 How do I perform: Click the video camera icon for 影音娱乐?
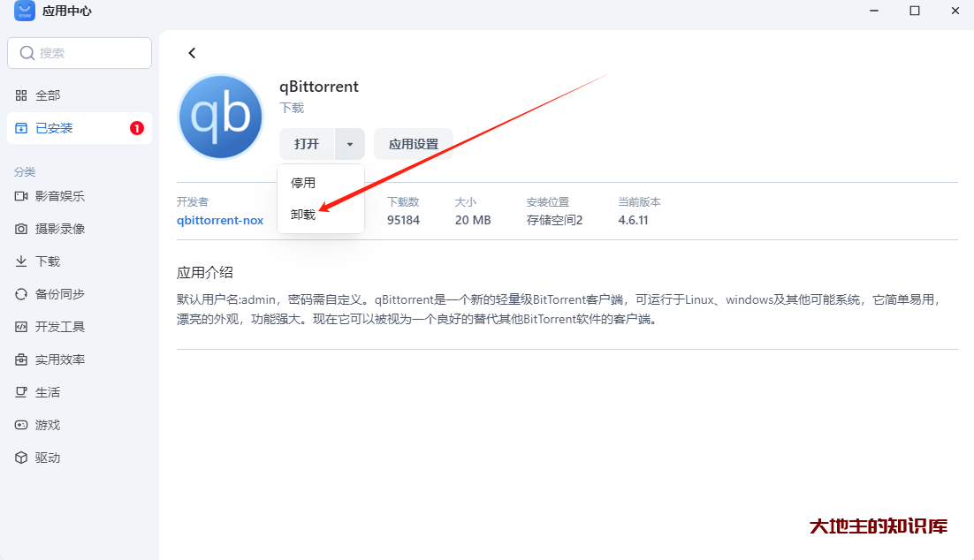coord(21,196)
